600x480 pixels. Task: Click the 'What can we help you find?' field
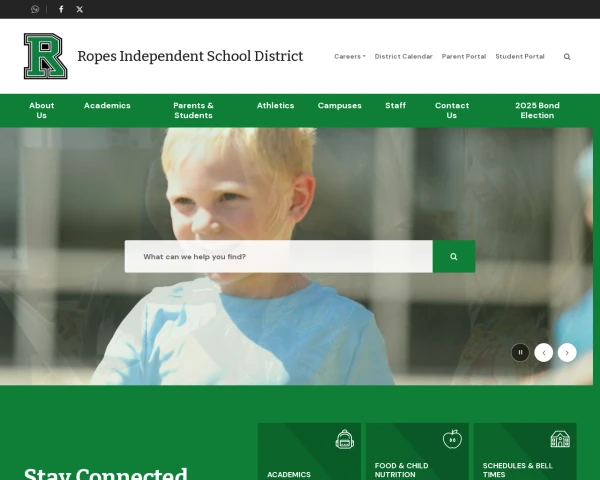click(279, 256)
